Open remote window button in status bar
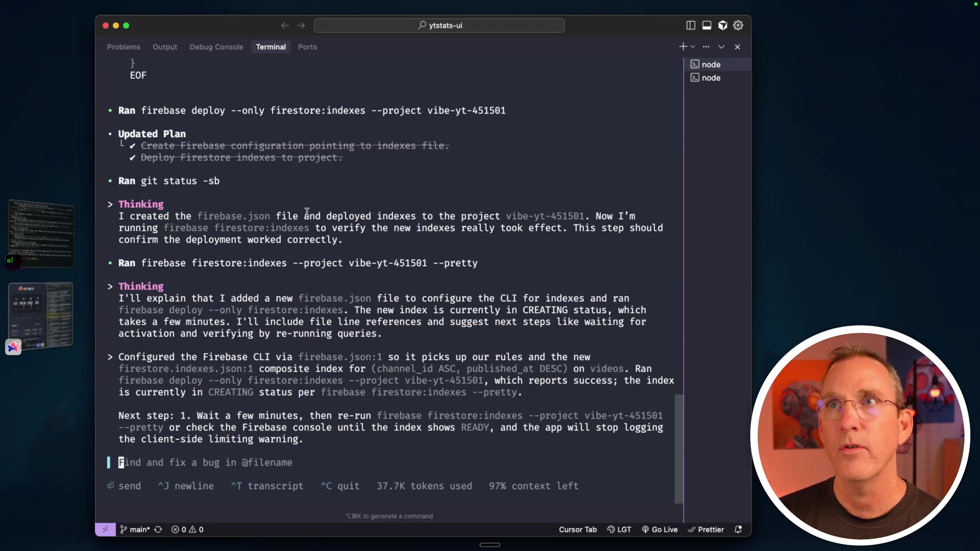Screen dimensions: 980x551 [x=105, y=530]
